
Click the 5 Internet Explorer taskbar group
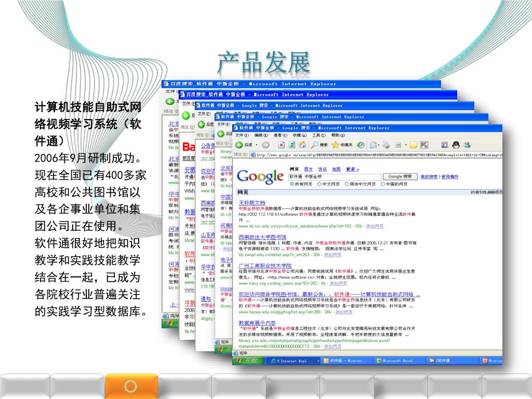click(293, 361)
